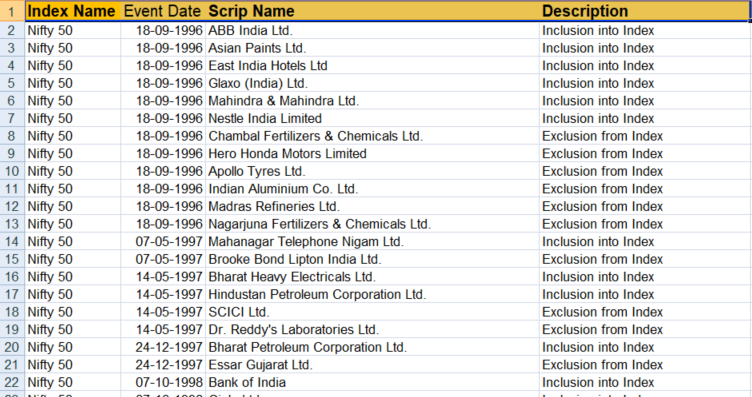Viewport: 752px width, 397px height.
Task: Click Nifty 50 in the Madras Refineries row
Action: point(72,206)
